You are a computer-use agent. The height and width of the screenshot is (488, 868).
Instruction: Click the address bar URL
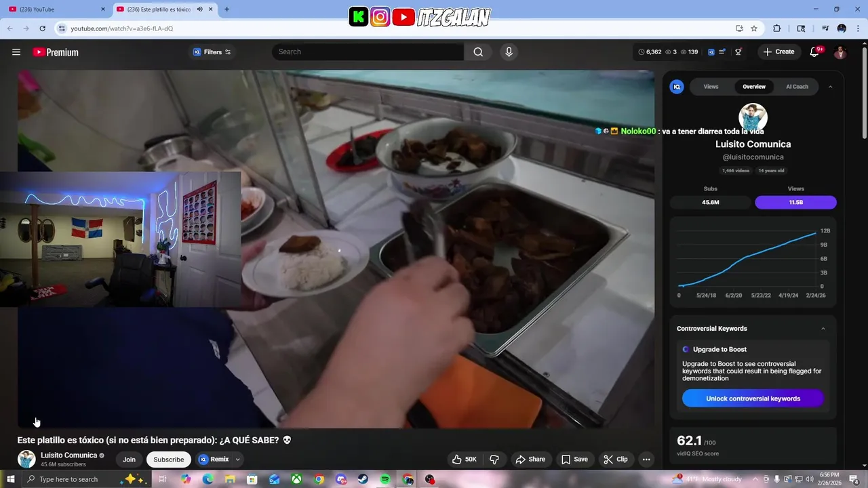[122, 28]
